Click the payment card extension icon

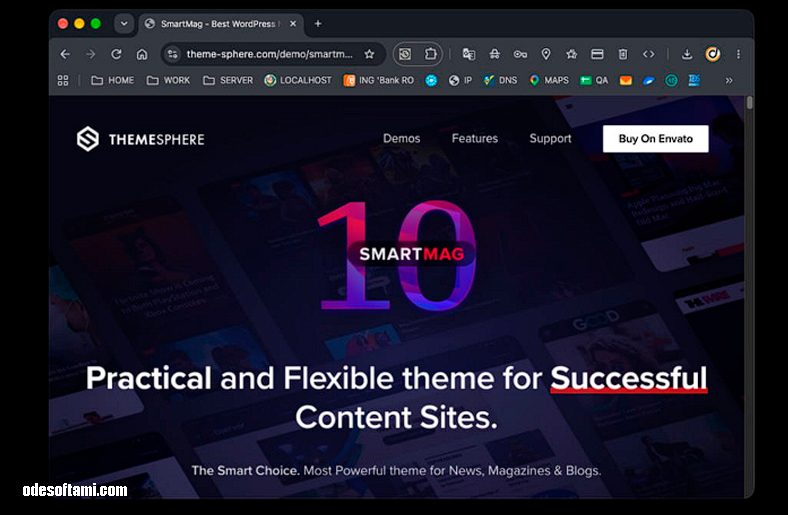(597, 54)
